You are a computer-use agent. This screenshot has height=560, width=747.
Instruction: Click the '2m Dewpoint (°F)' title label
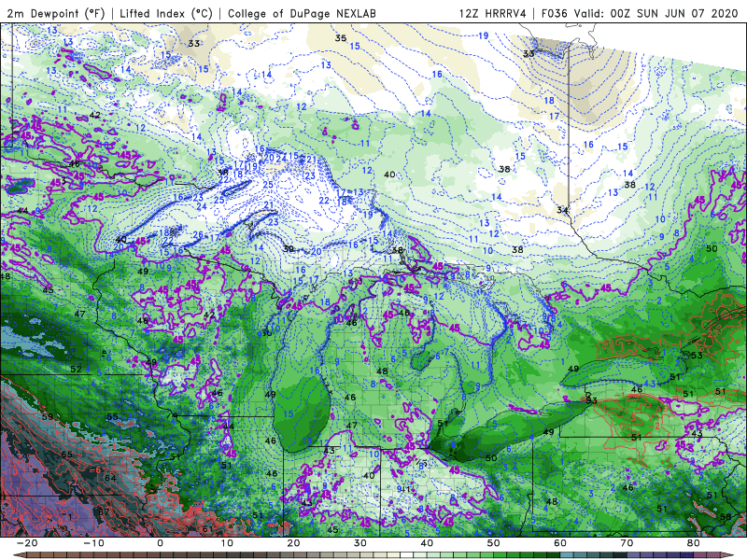[x=56, y=13]
